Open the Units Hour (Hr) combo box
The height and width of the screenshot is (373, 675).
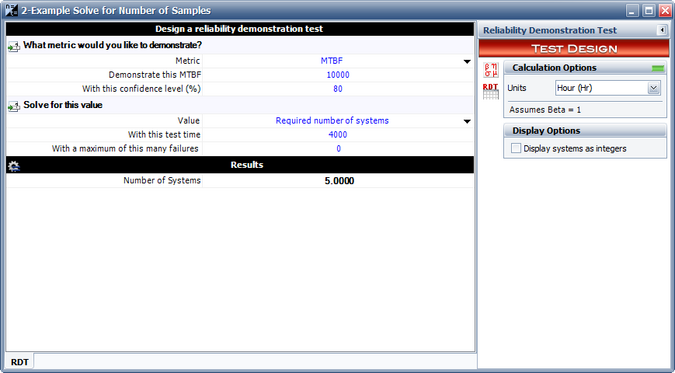607,88
